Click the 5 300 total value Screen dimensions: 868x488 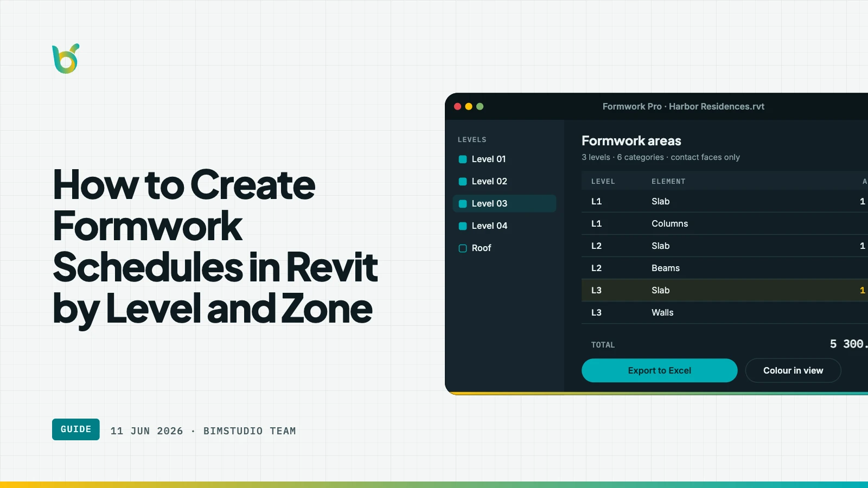coord(848,344)
